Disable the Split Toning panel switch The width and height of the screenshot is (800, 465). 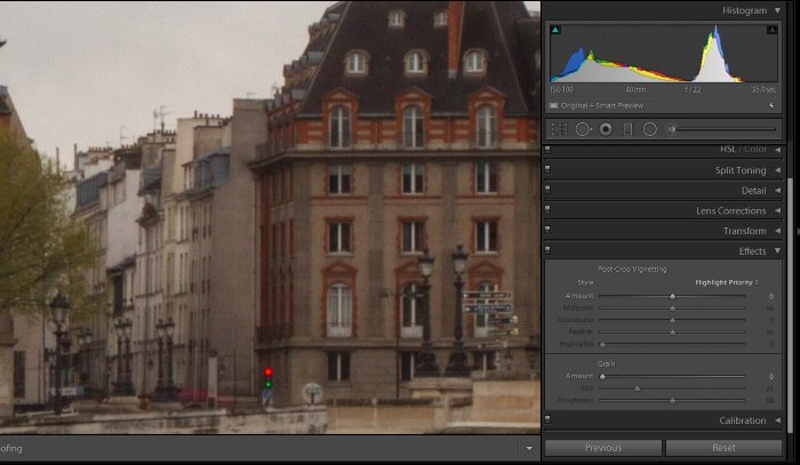click(547, 170)
